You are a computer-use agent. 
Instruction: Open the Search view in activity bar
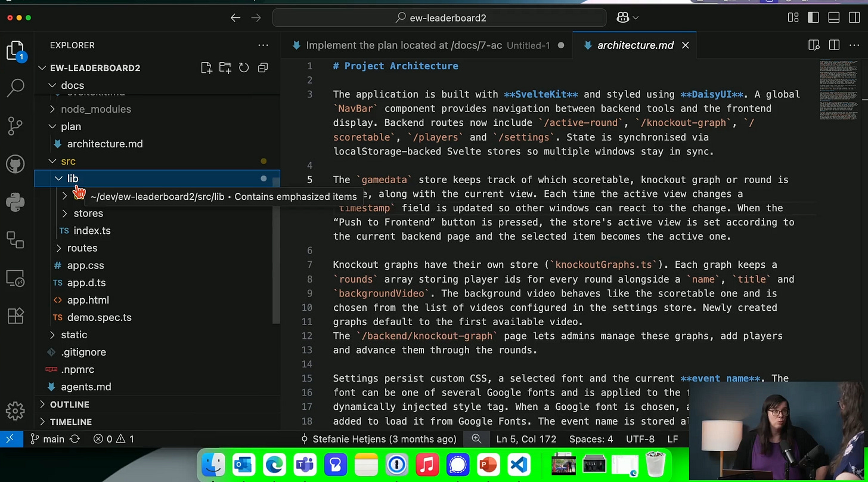(15, 88)
